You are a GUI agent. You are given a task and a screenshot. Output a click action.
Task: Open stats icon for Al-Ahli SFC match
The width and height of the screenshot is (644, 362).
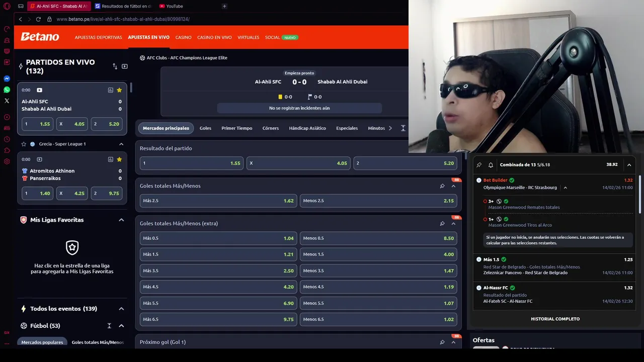pyautogui.click(x=110, y=90)
